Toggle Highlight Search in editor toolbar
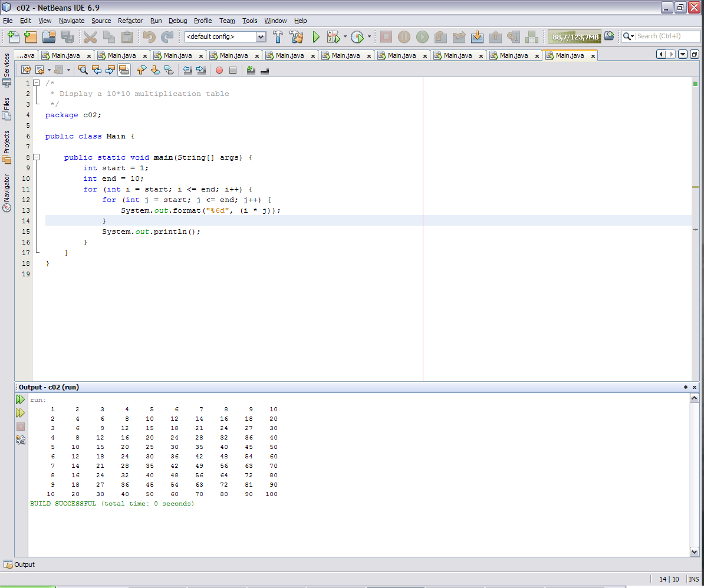 coord(124,70)
